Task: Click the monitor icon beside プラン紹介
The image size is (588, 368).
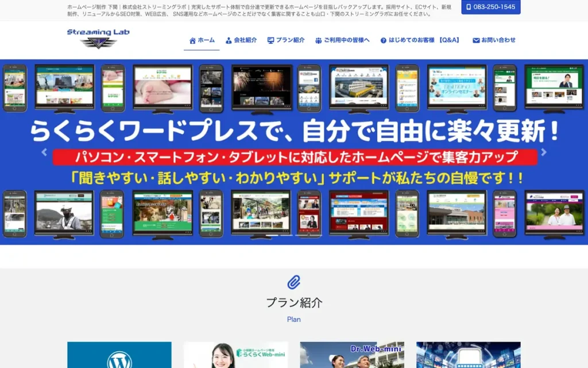Action: 271,40
